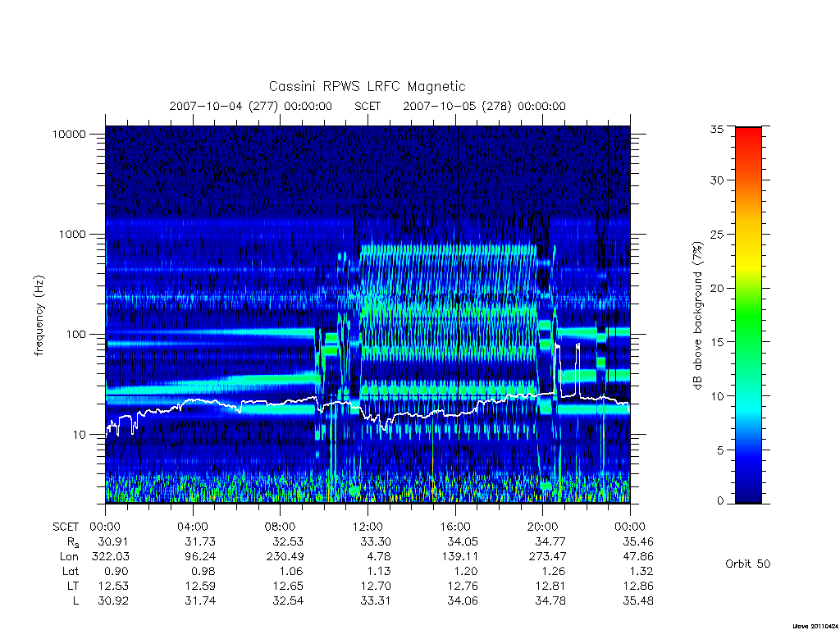Click colorbar tick value 20
Screen dimensions: 840x630
tap(716, 288)
